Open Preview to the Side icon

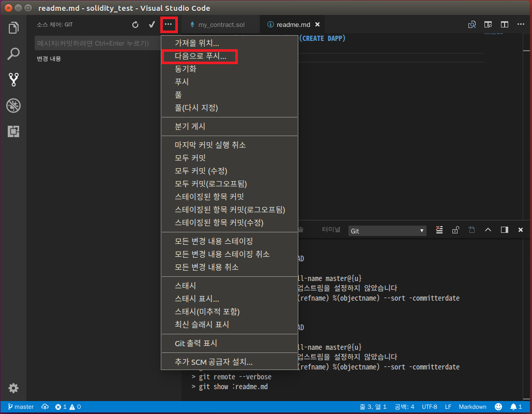coord(488,24)
